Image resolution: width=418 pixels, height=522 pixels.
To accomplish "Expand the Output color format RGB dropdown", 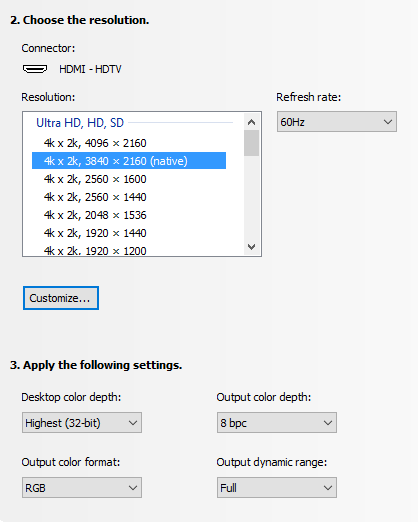I will [82, 488].
